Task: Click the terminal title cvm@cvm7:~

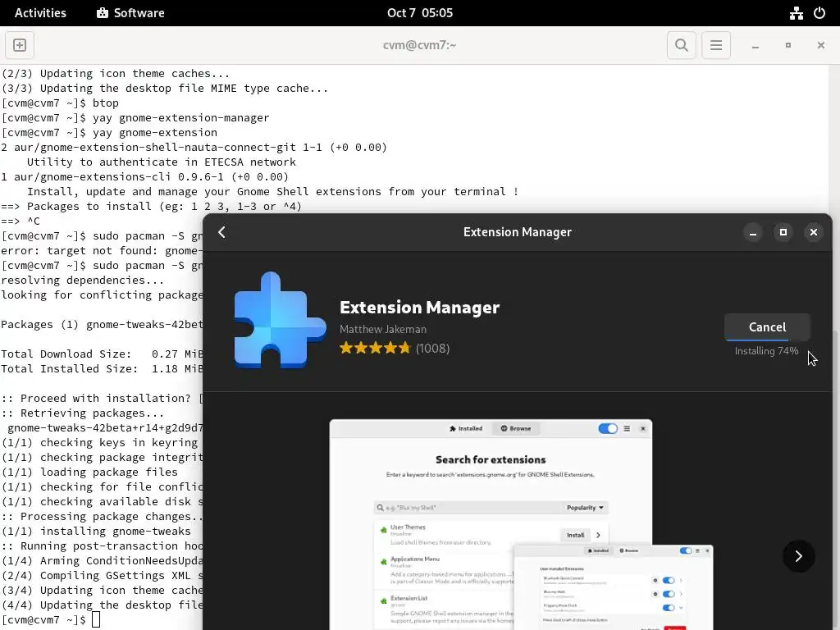Action: [x=419, y=45]
